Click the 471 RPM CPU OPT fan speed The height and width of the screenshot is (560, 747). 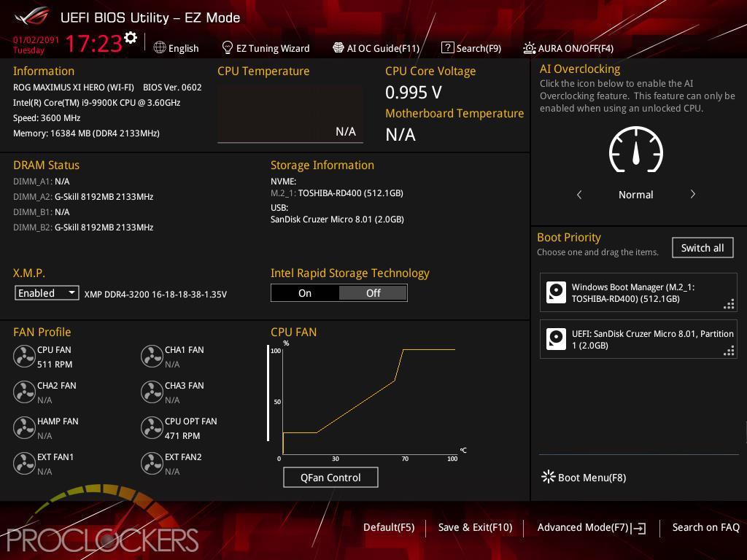[x=182, y=436]
